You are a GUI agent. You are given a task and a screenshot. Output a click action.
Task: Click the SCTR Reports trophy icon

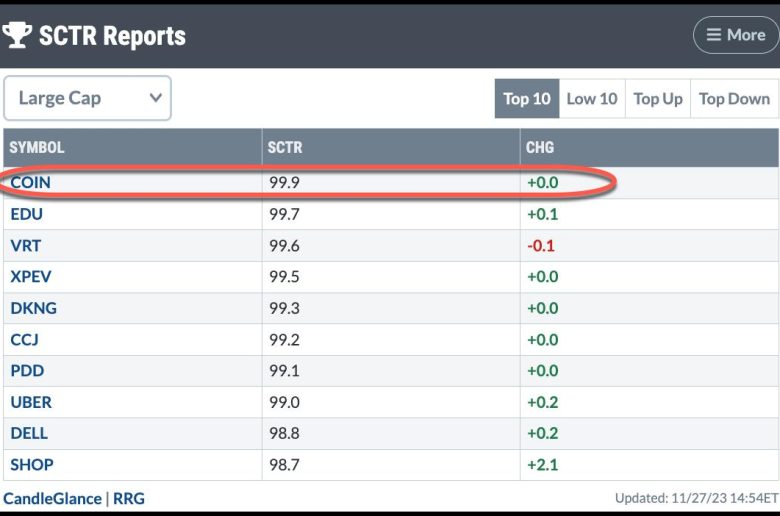click(17, 35)
